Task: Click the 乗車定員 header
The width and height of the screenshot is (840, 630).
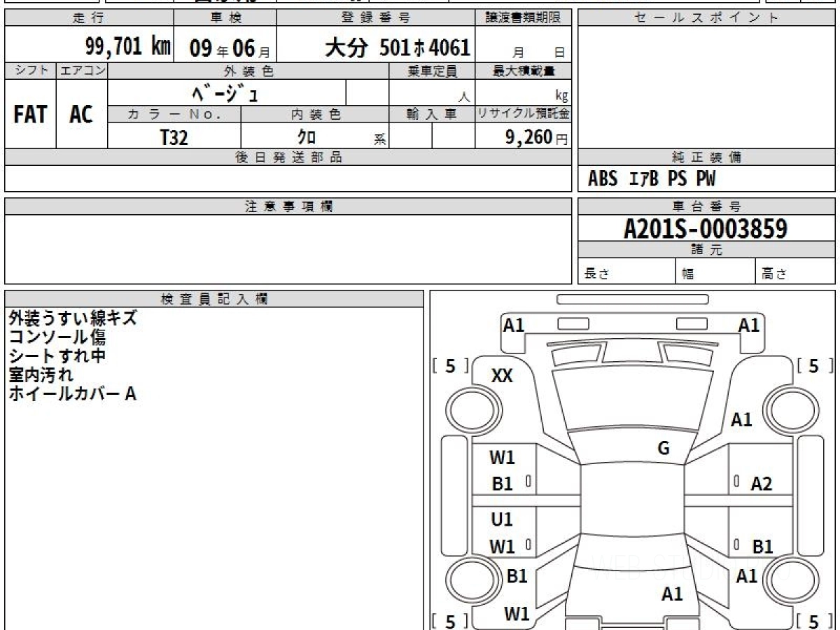Action: (x=432, y=71)
